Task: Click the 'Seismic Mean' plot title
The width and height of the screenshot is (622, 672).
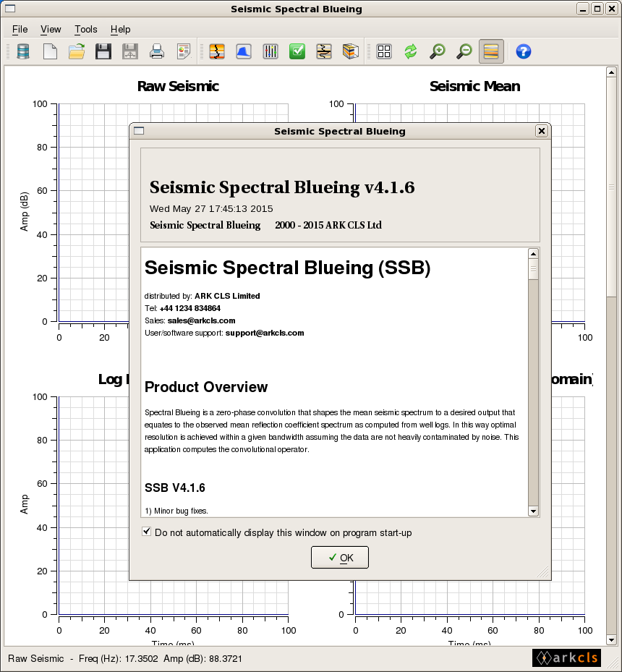Action: point(474,86)
